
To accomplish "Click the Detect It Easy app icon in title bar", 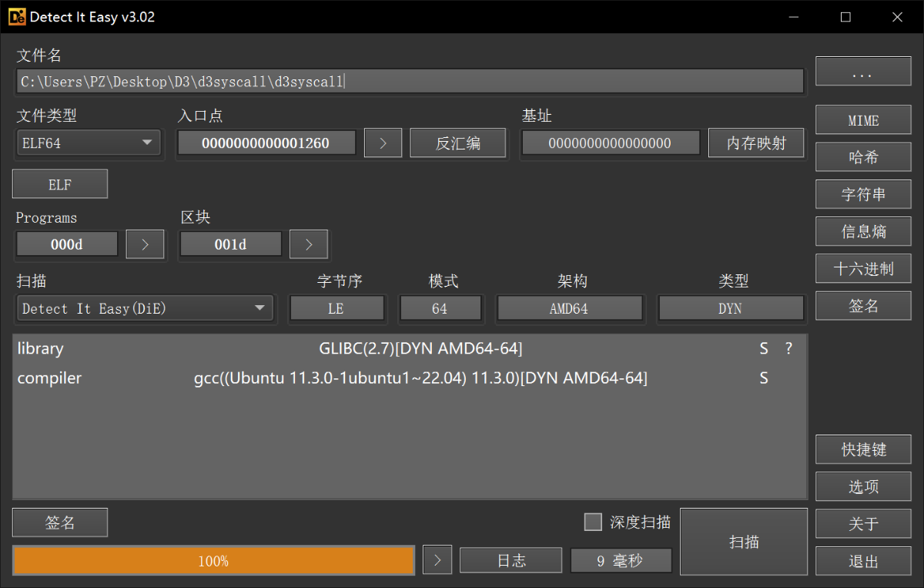I will (x=17, y=17).
